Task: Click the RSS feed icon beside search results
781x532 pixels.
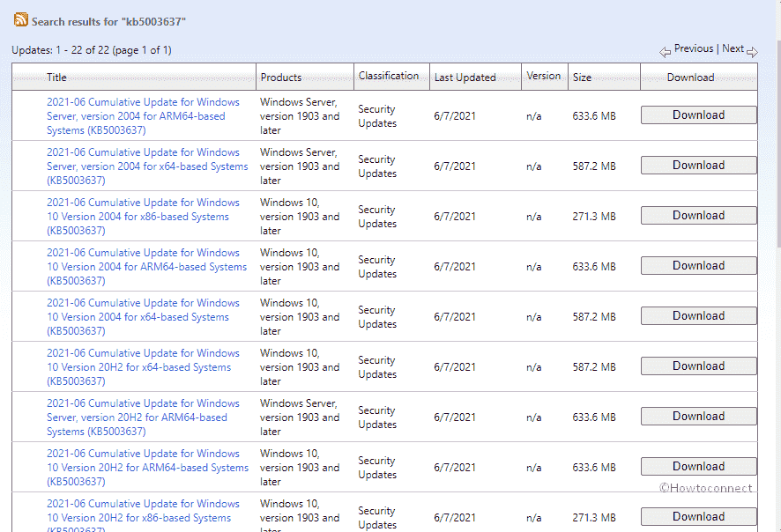Action: (20, 19)
